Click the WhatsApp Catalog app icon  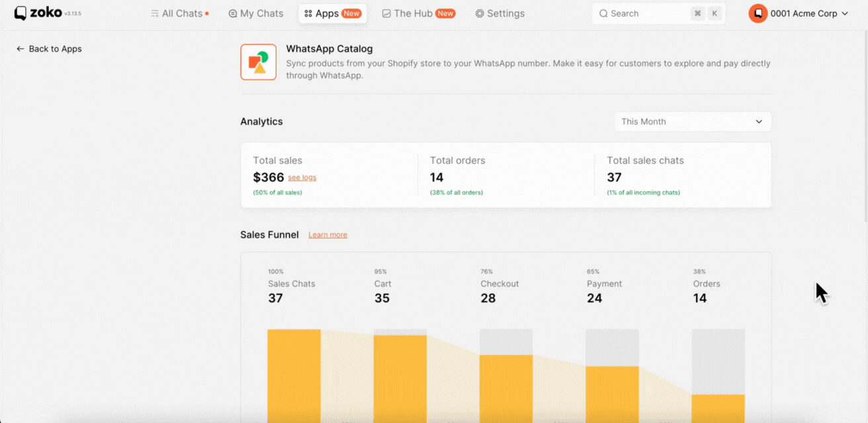point(258,62)
